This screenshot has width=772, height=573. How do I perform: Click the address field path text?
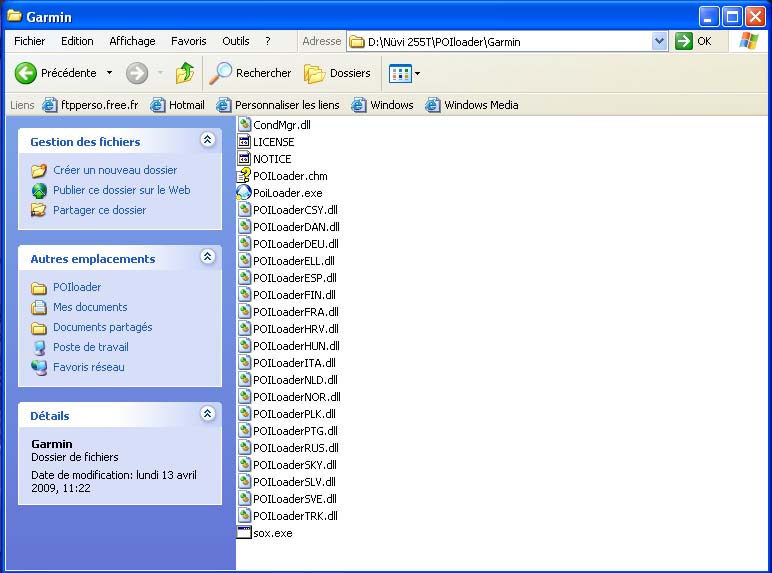pyautogui.click(x=444, y=42)
